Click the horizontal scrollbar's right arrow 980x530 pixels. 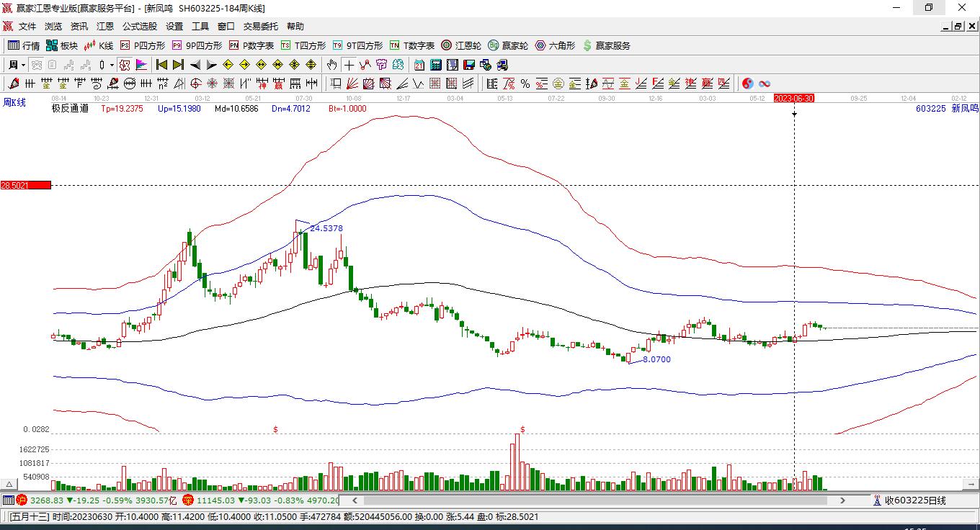(x=842, y=500)
